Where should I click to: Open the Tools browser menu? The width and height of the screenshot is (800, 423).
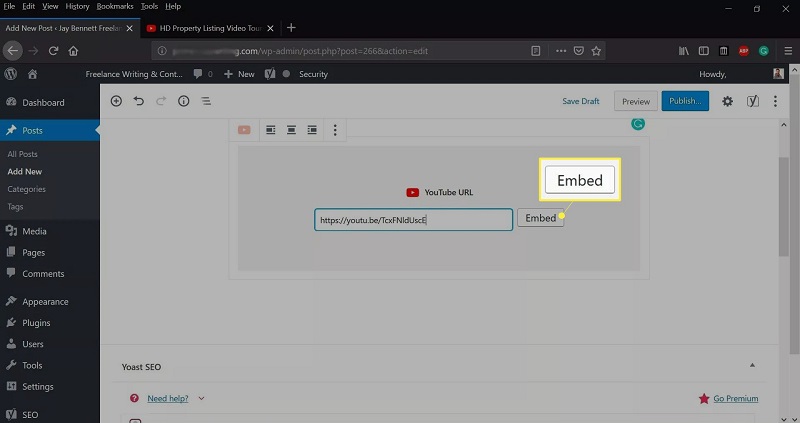(149, 6)
